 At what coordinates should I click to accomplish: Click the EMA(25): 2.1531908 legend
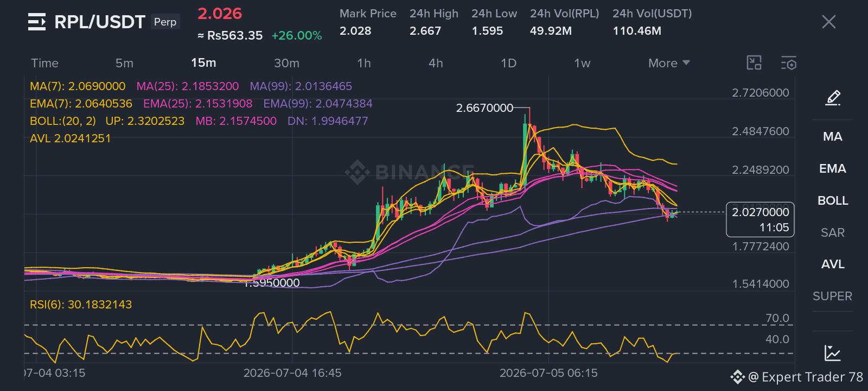click(198, 104)
